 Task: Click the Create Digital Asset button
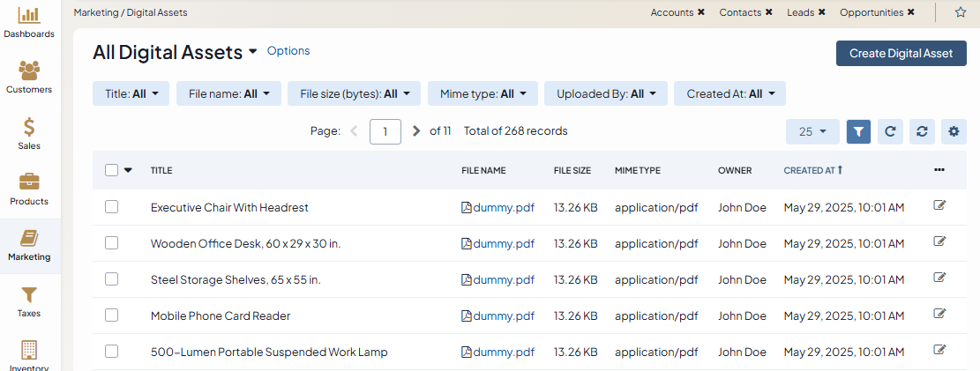[901, 53]
